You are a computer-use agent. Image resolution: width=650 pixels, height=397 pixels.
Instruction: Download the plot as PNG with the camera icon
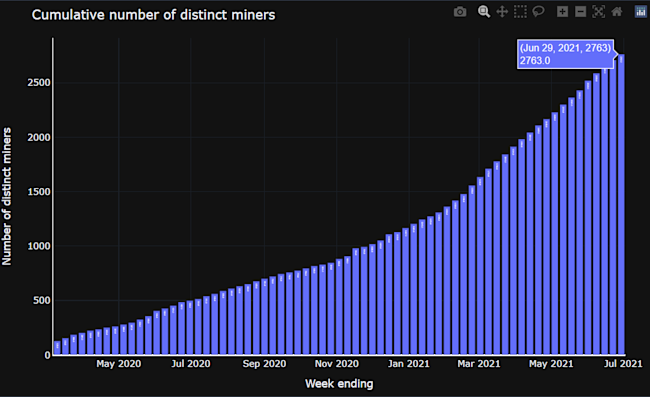[460, 12]
